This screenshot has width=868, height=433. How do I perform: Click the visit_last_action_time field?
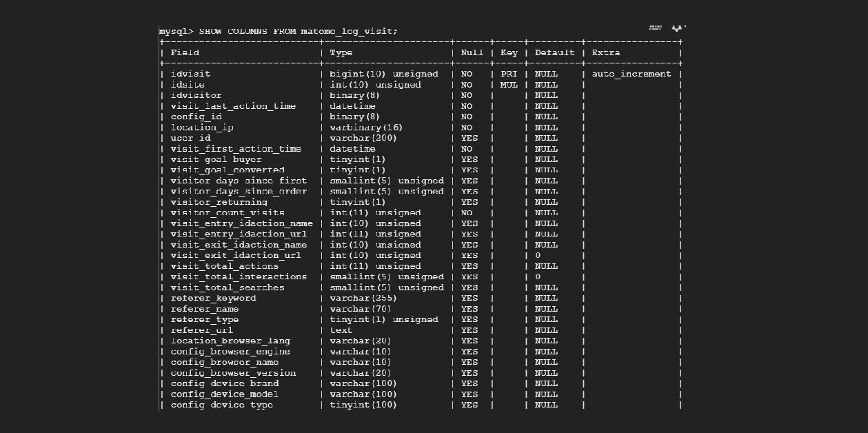[233, 106]
